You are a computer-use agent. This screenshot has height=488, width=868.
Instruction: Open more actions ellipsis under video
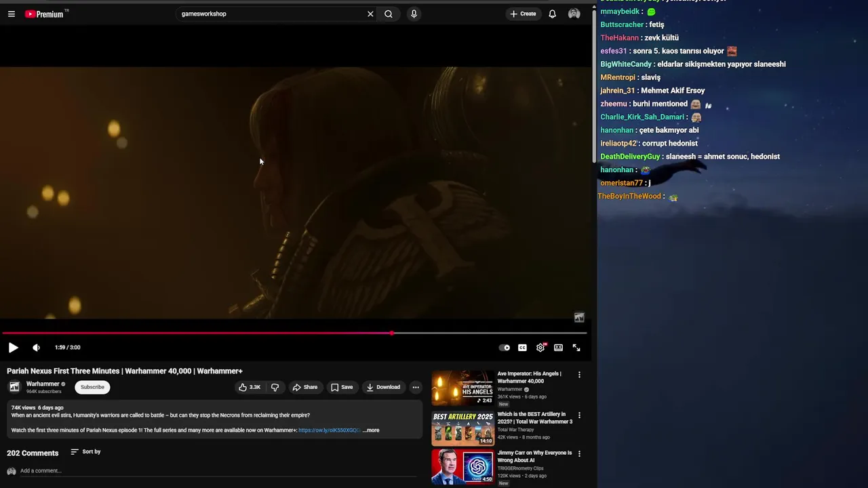click(x=416, y=387)
